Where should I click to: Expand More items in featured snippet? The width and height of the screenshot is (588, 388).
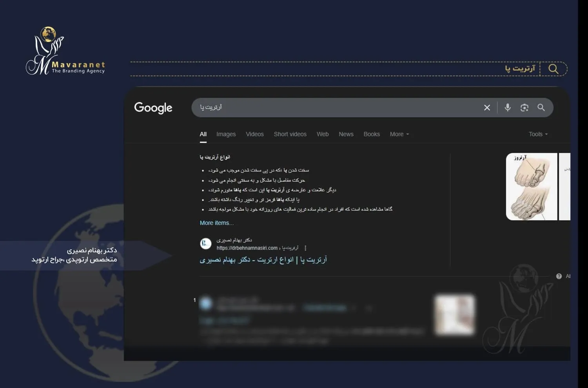tap(216, 223)
